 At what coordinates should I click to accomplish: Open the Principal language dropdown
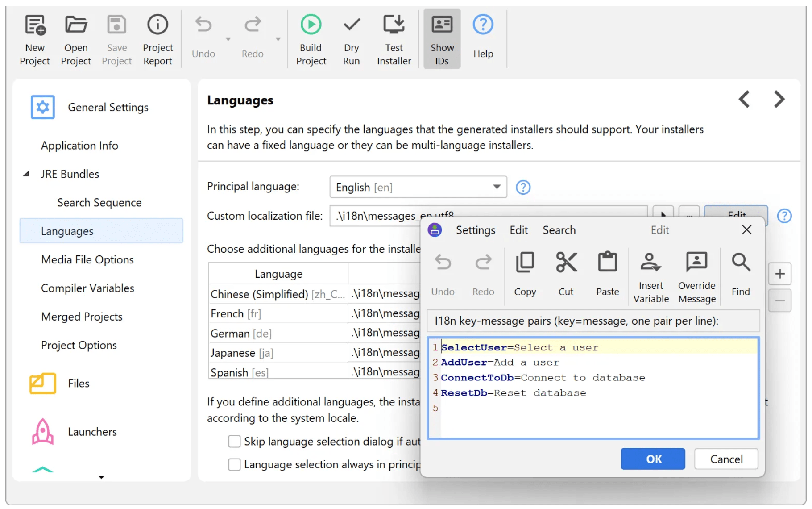click(418, 187)
